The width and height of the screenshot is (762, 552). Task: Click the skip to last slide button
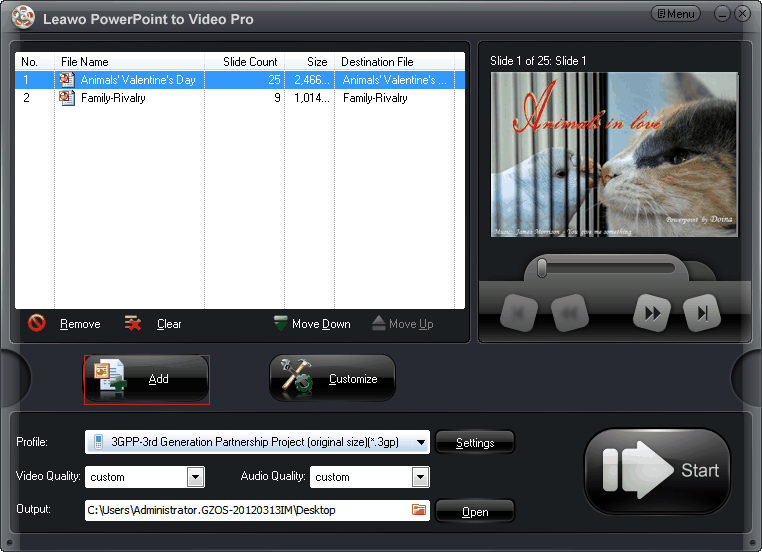click(702, 313)
